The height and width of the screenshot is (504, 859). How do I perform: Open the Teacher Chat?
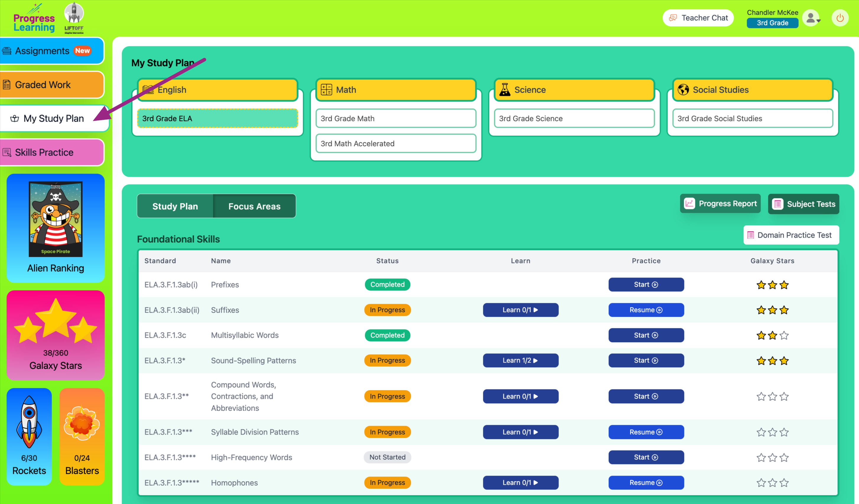pos(698,18)
